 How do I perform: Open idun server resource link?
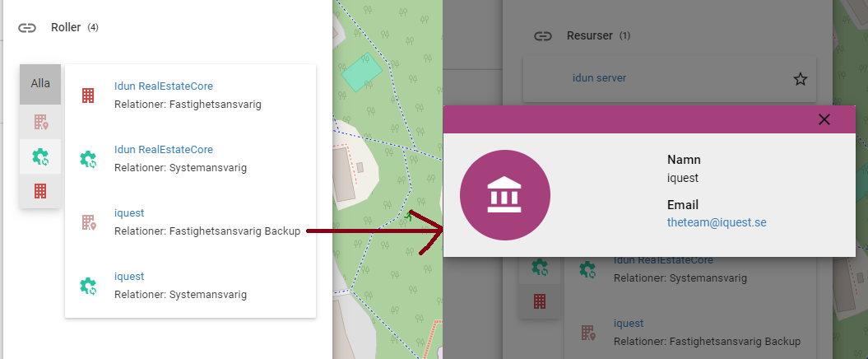[600, 78]
